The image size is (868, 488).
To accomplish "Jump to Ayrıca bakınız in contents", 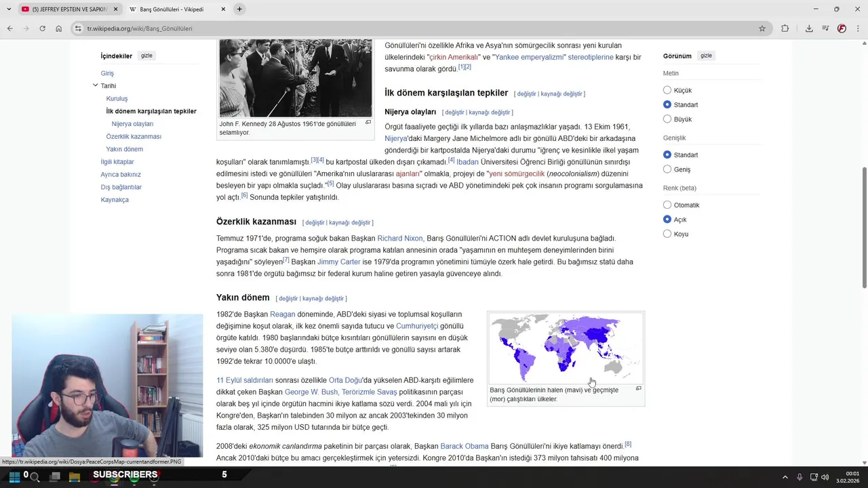I will point(121,174).
